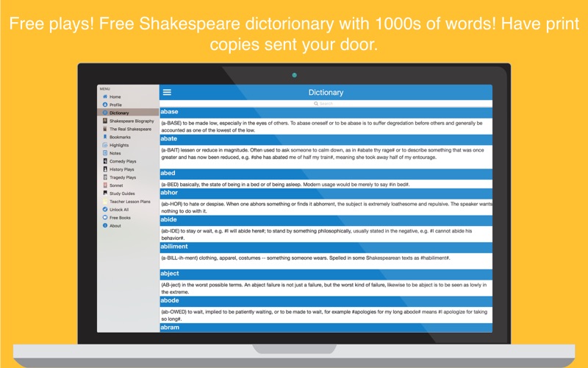Click the Study Guides icon

(105, 194)
